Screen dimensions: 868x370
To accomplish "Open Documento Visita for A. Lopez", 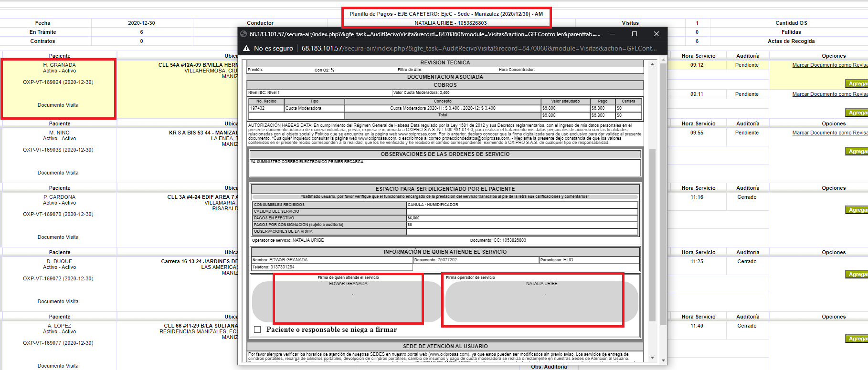I will 58,366.
